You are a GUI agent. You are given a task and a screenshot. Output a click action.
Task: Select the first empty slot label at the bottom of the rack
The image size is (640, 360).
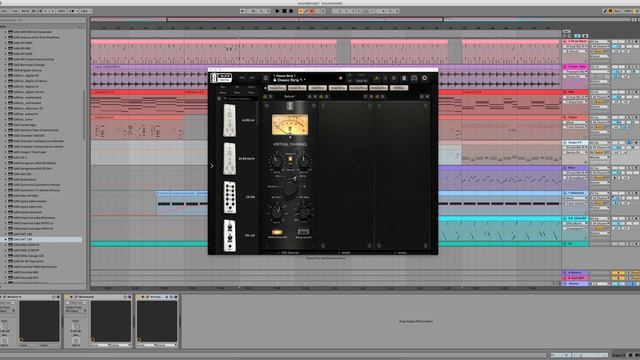(x=346, y=253)
